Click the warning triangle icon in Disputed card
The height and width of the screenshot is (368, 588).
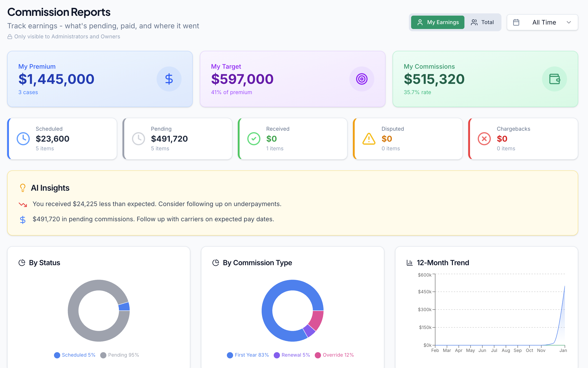click(369, 139)
